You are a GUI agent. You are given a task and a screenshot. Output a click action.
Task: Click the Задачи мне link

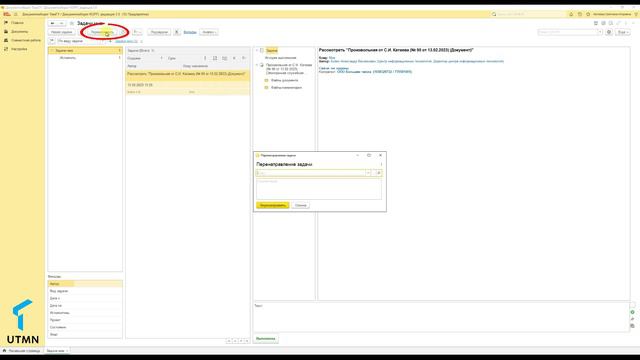(x=126, y=41)
